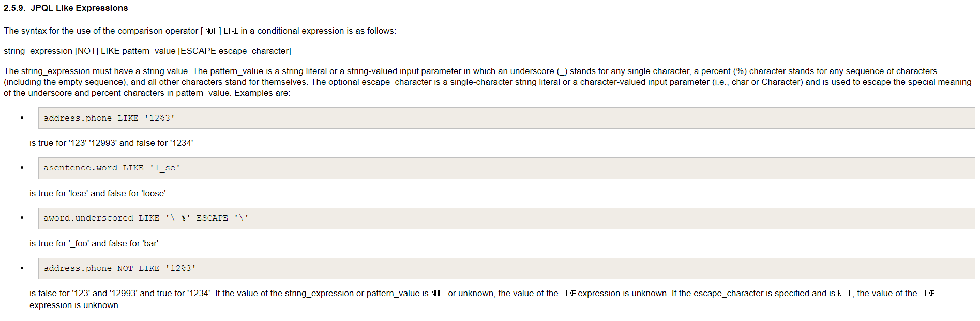Click the code block 'asentence.word LIKE'
980x321 pixels.
(x=506, y=168)
